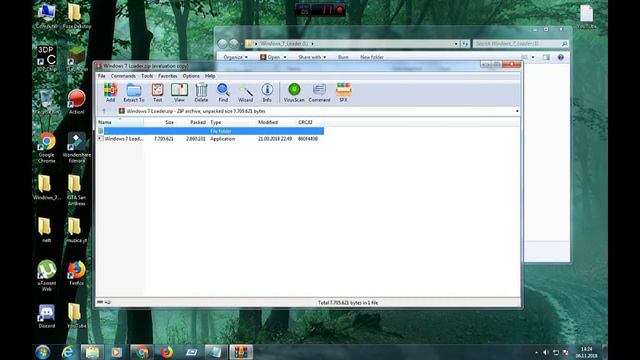640x360 pixels.
Task: Select the Windows 7 Loader application row
Action: tap(211, 139)
